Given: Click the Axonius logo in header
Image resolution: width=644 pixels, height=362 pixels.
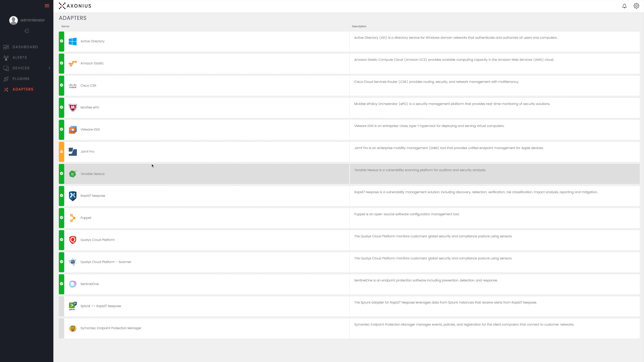Looking at the screenshot, I should (x=75, y=6).
